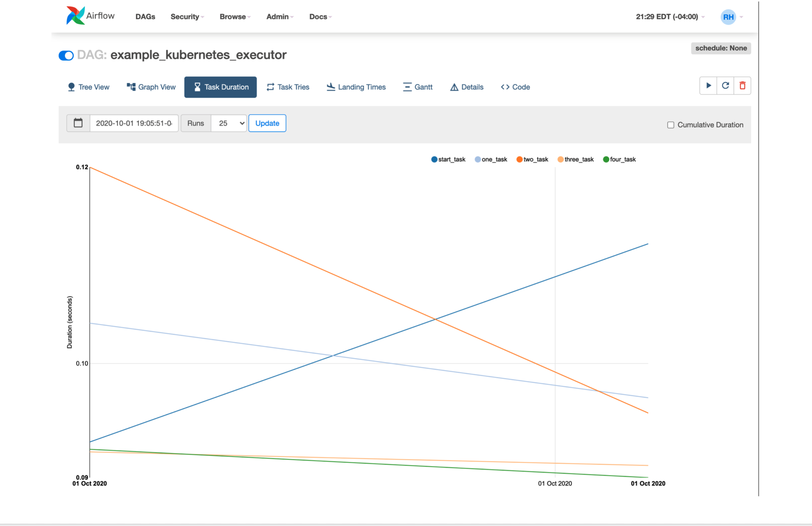Click the Airflow pinwheel logo
The height and width of the screenshot is (526, 812).
(75, 15)
